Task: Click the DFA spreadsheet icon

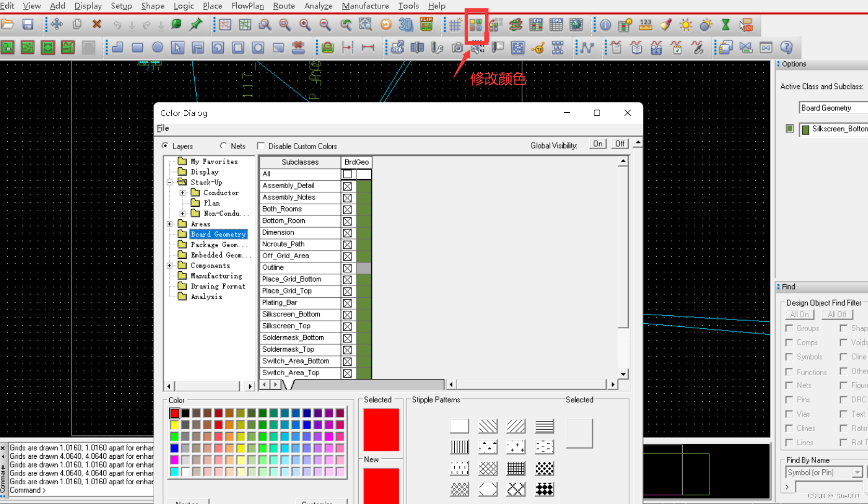Action: [556, 24]
